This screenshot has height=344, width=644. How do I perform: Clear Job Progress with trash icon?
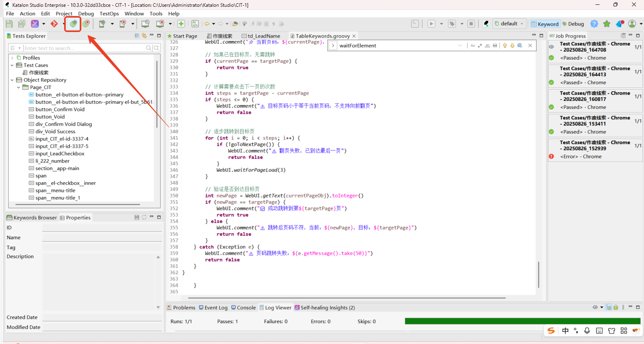[623, 36]
